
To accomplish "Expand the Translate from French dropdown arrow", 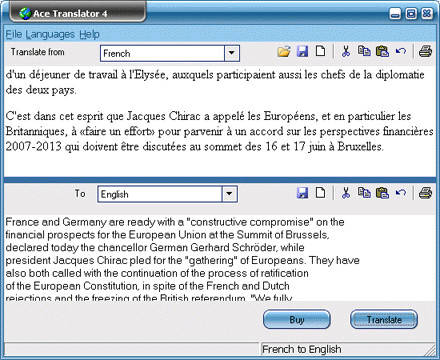I will click(232, 53).
